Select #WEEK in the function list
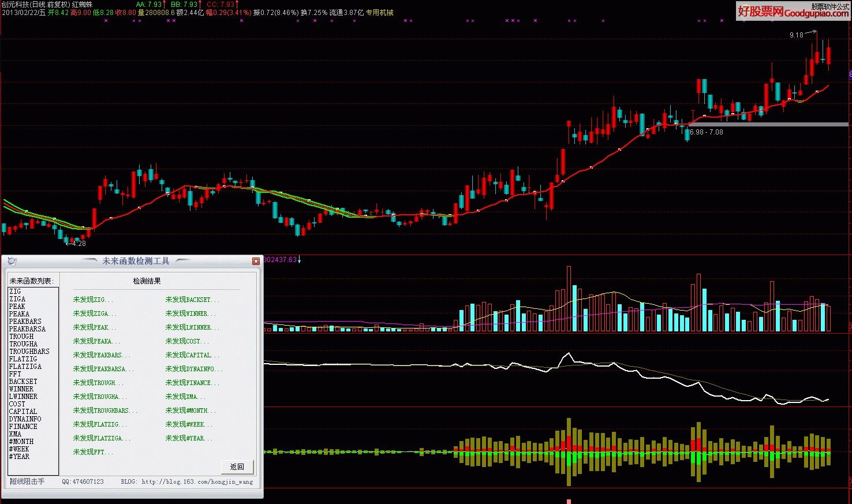Image resolution: width=852 pixels, height=504 pixels. point(19,449)
